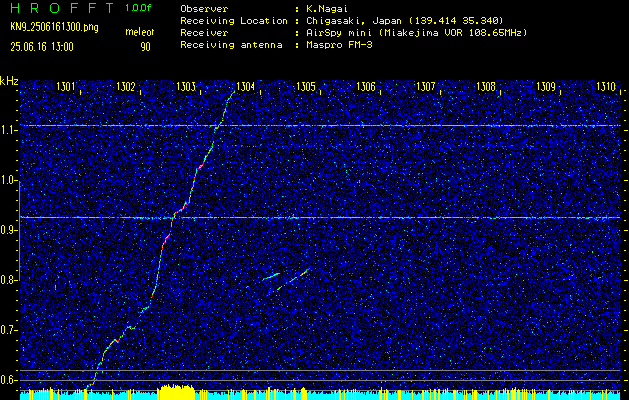This screenshot has width=629, height=400.
Task: Click the kHz axis unit label
Action: click(x=9, y=81)
